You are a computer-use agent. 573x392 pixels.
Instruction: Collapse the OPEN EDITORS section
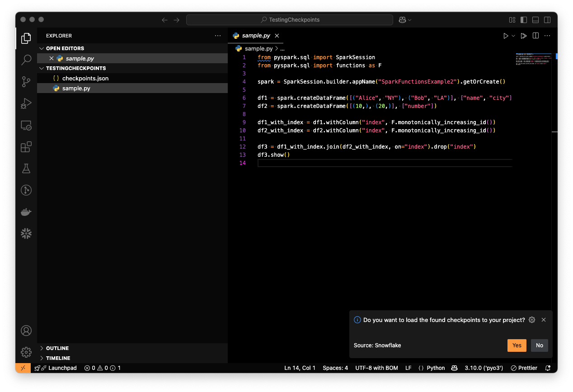tap(42, 48)
